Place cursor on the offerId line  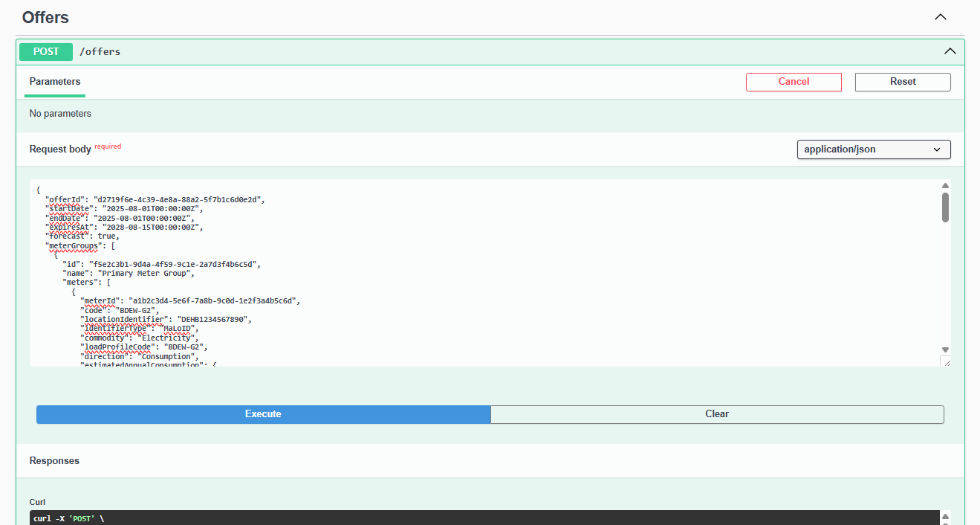[155, 199]
